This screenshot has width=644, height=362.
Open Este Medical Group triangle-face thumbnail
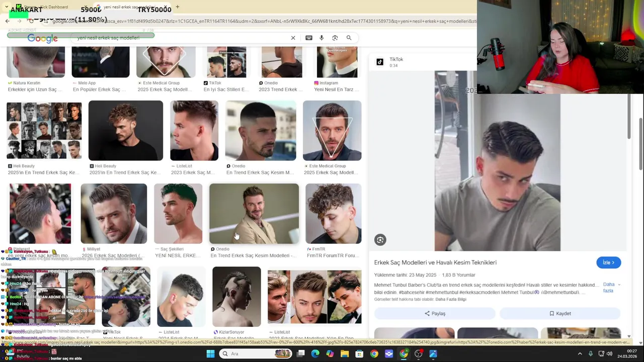[332, 131]
